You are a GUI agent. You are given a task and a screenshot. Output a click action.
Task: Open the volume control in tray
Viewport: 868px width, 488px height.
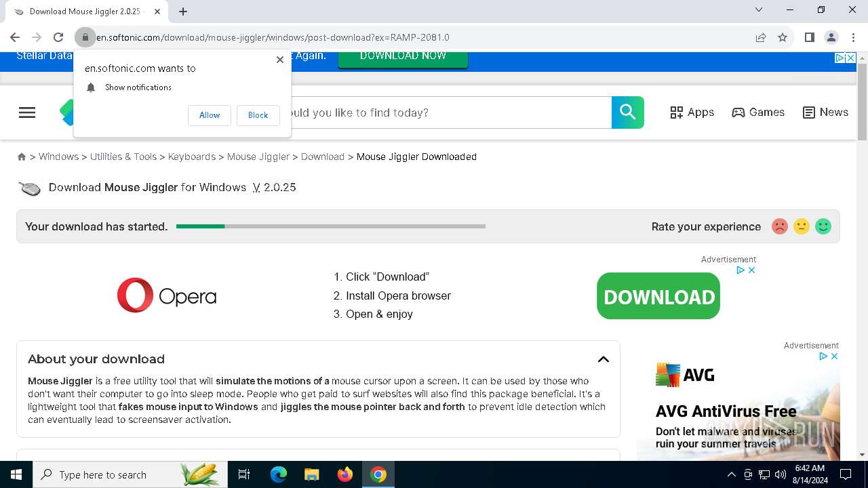click(x=781, y=474)
